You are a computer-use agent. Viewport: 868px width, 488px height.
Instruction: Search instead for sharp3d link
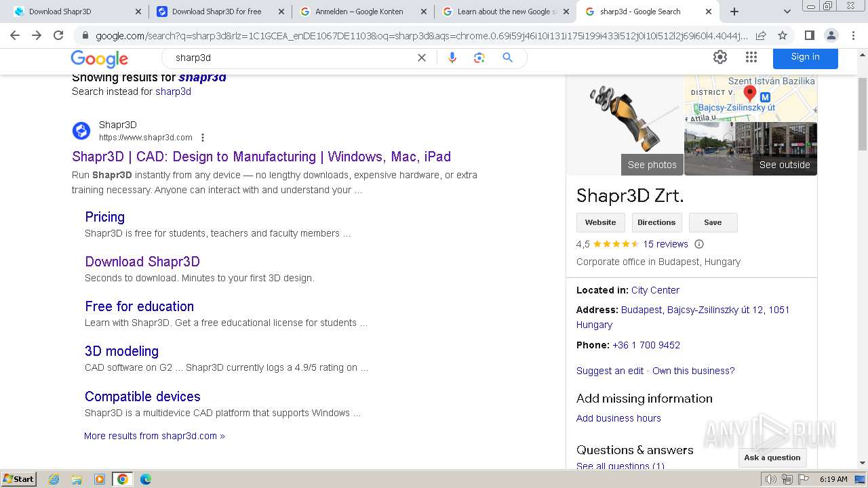(x=173, y=91)
